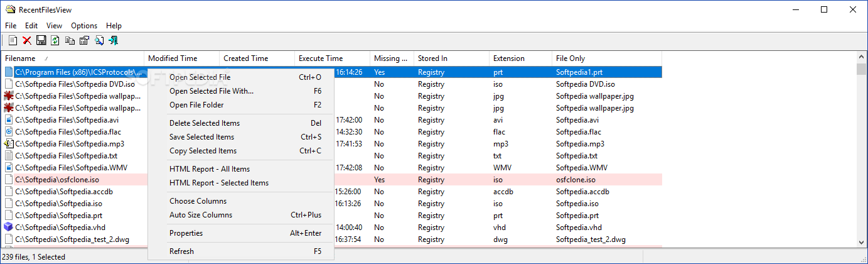
Task: Choose Open Selected File With... entry
Action: (x=240, y=91)
